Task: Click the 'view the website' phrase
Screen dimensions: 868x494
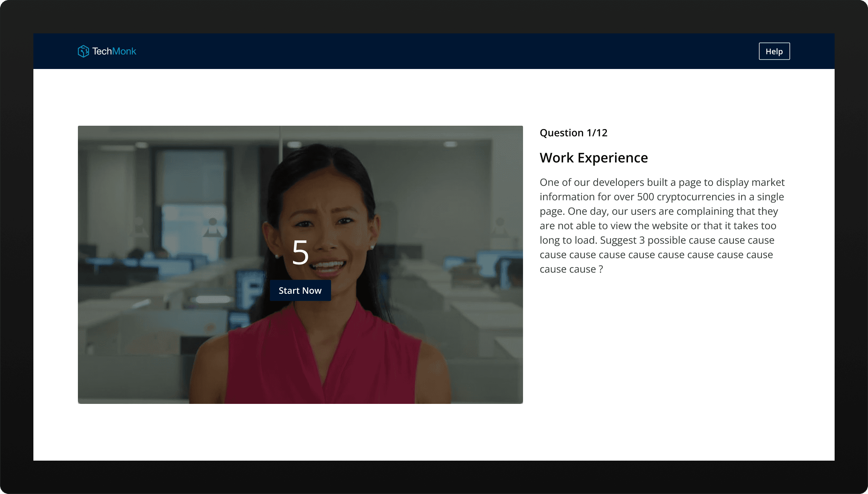Action: click(x=649, y=226)
